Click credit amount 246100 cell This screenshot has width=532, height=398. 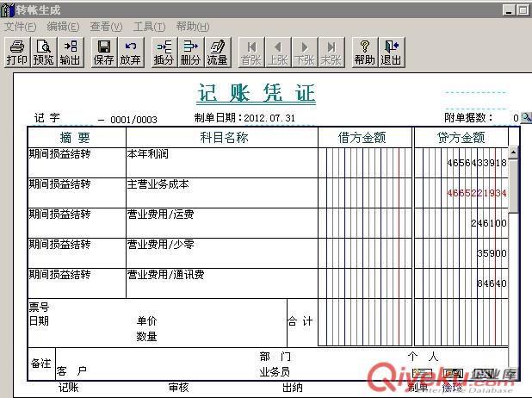click(x=461, y=223)
